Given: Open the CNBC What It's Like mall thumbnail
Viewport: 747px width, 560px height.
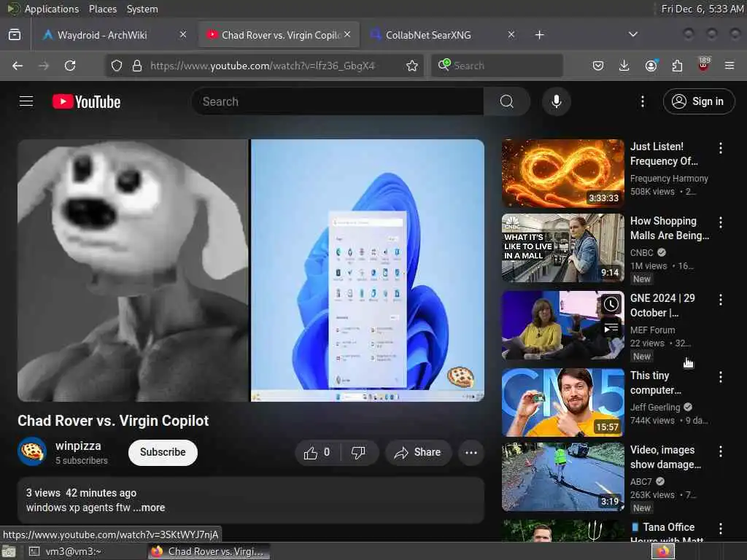Looking at the screenshot, I should click(x=562, y=248).
